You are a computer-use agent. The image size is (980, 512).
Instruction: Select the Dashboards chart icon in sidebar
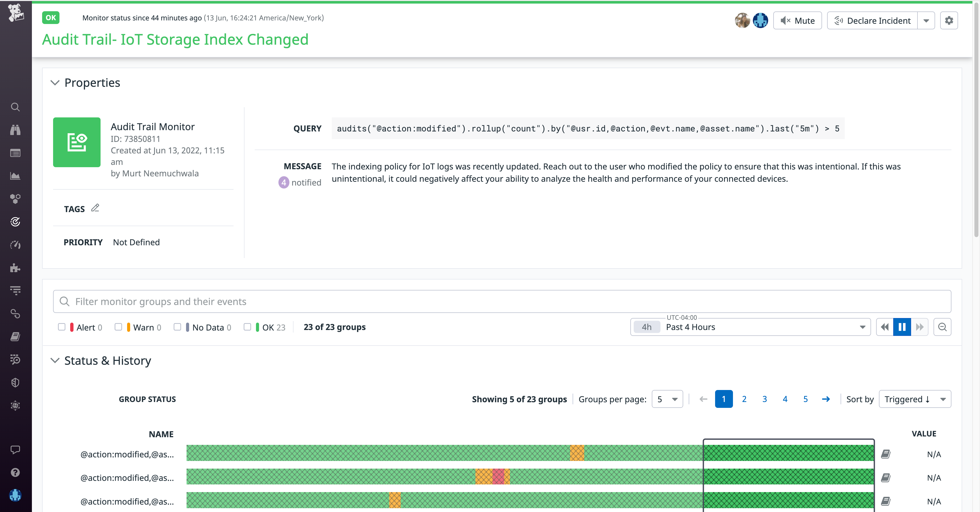[x=15, y=176]
